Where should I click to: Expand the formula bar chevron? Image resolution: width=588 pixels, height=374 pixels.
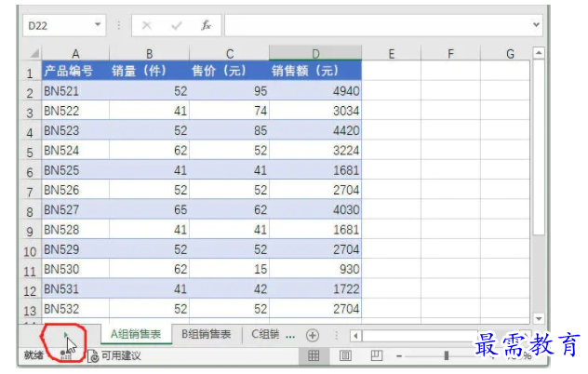(x=536, y=25)
